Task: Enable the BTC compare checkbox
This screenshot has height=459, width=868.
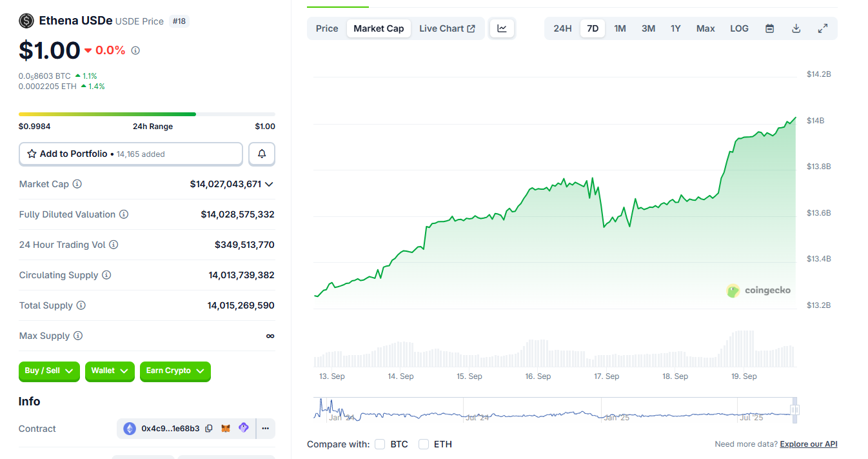Action: (x=380, y=444)
